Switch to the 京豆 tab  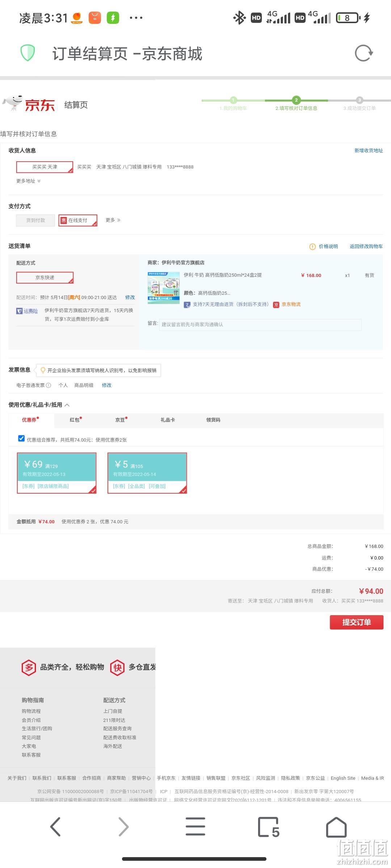pos(121,420)
